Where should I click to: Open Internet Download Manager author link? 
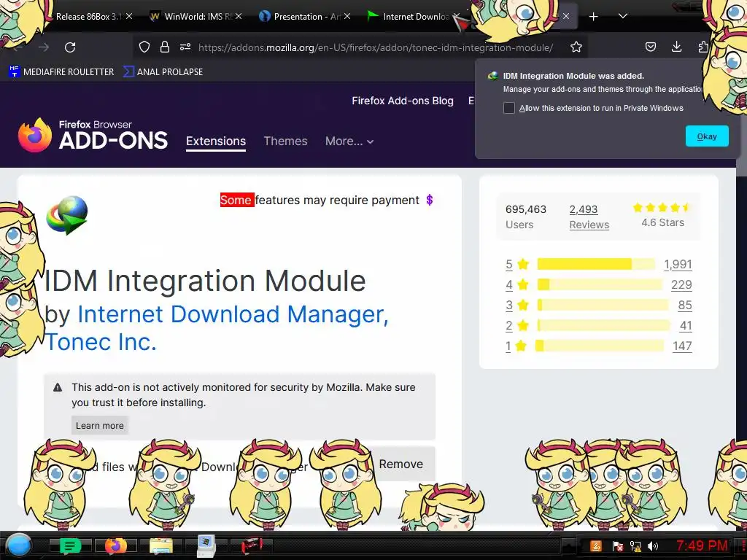click(x=233, y=314)
